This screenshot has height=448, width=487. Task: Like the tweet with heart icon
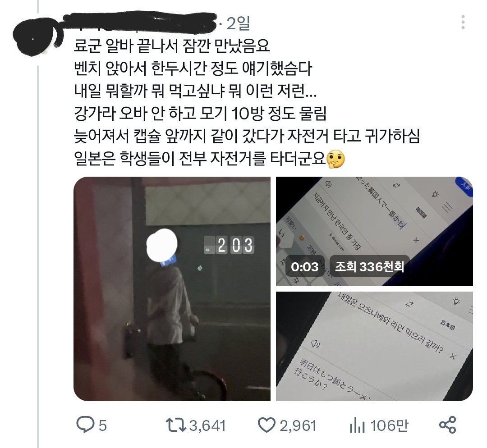267,425
